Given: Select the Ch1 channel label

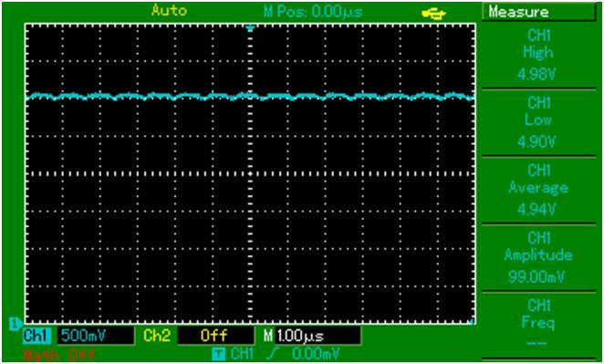Looking at the screenshot, I should tap(36, 336).
